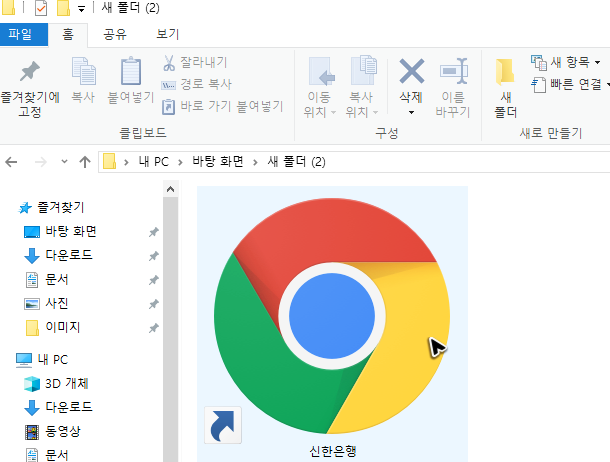Select 이미지 folder in sidebar
610x462 pixels.
62,327
